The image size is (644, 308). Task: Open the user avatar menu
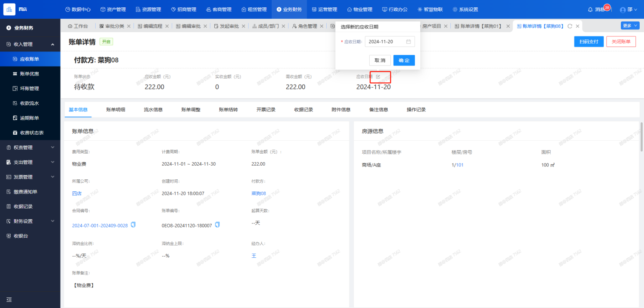[628, 9]
